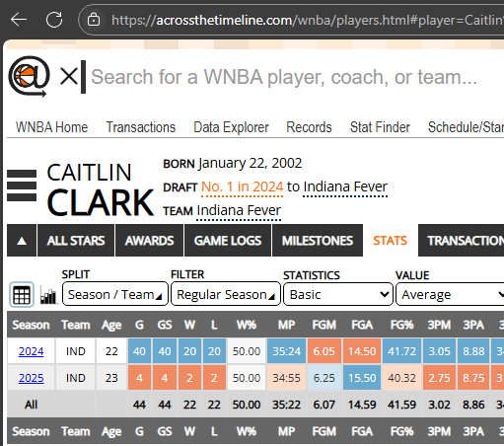Click the 8.88 3PA cell
Viewport: 504px width, 446px height.
coord(473,351)
